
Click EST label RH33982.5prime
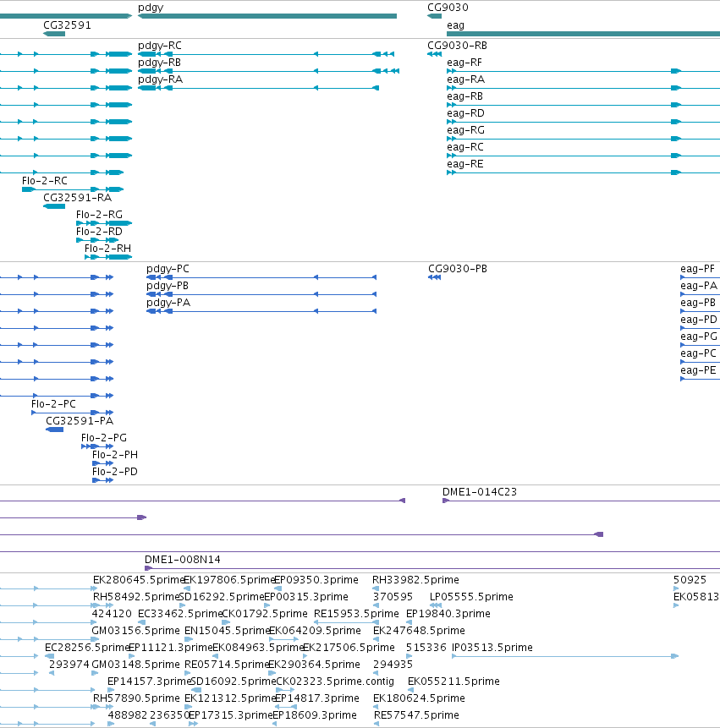click(x=415, y=580)
